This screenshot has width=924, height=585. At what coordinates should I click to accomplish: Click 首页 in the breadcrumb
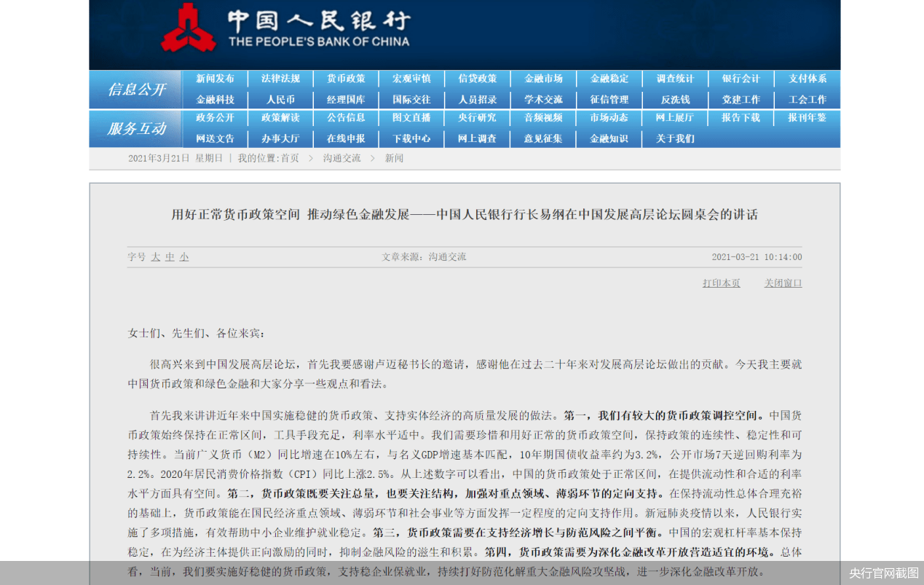pyautogui.click(x=290, y=158)
